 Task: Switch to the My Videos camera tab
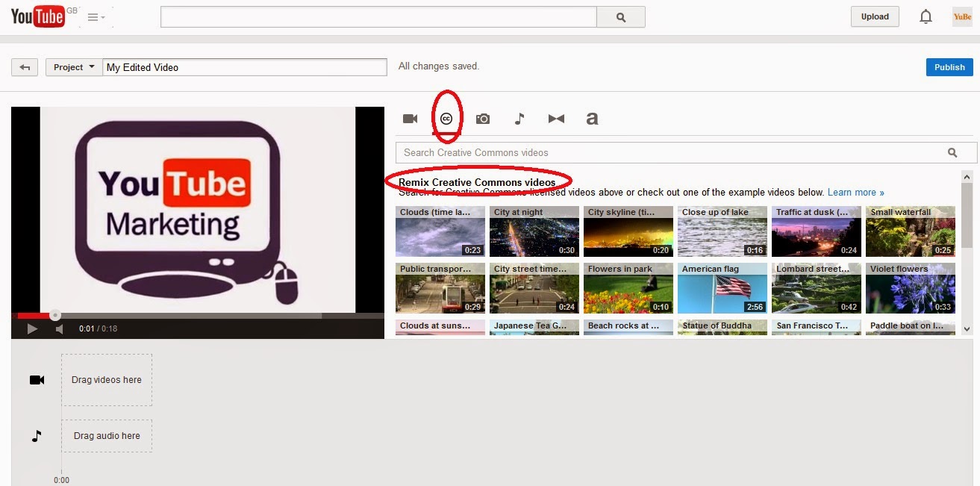coord(410,119)
